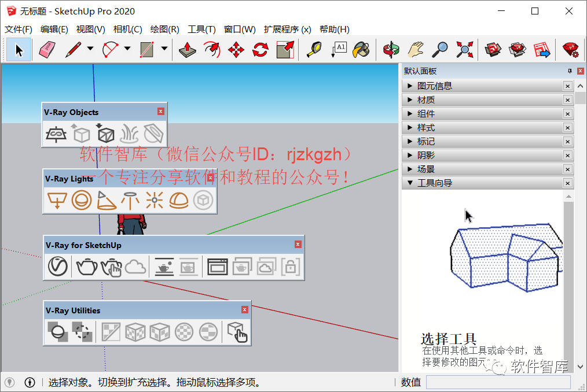Click V-Ray Viewport Render icon
Image resolution: width=587 pixels, height=392 pixels.
164,267
